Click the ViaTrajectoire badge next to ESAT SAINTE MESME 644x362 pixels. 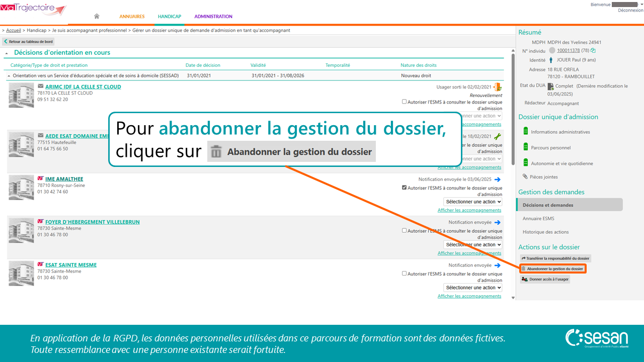tap(41, 264)
